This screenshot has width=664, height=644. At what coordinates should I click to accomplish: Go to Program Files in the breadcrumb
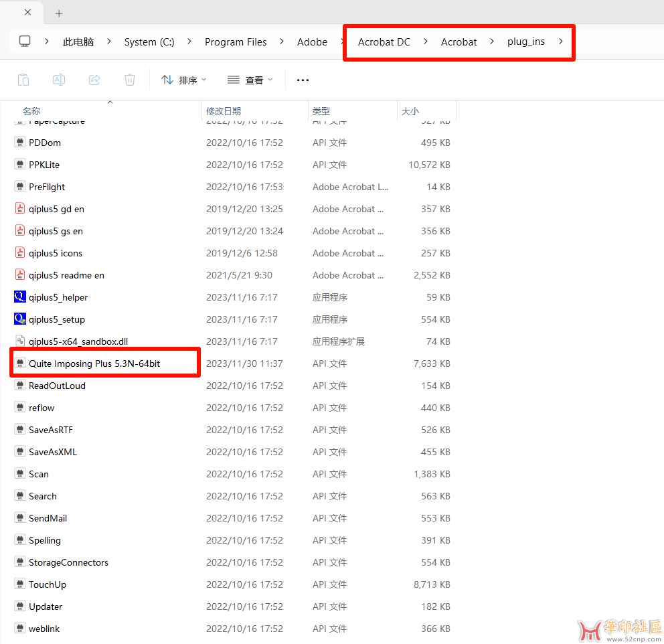(236, 42)
